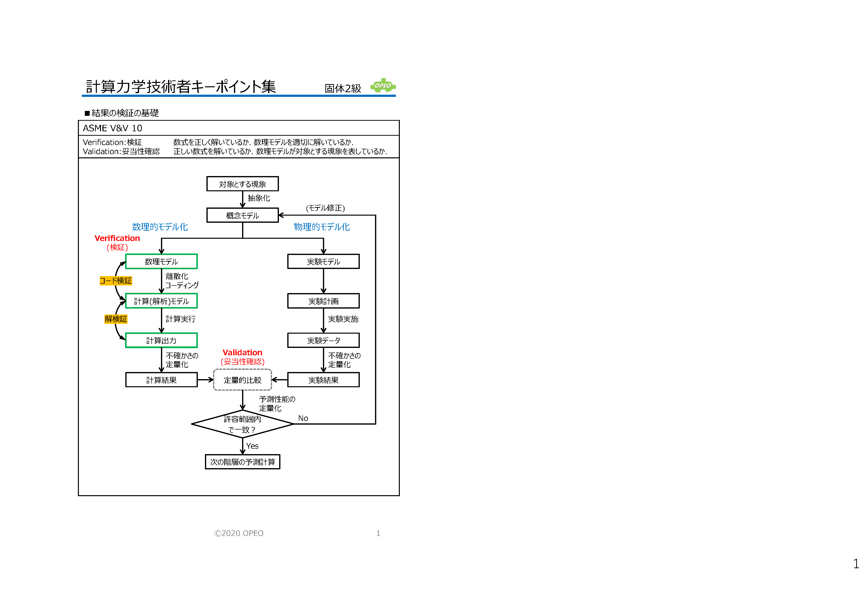
Task: Click the 'ASME V&V 10' header text
Action: tap(113, 128)
